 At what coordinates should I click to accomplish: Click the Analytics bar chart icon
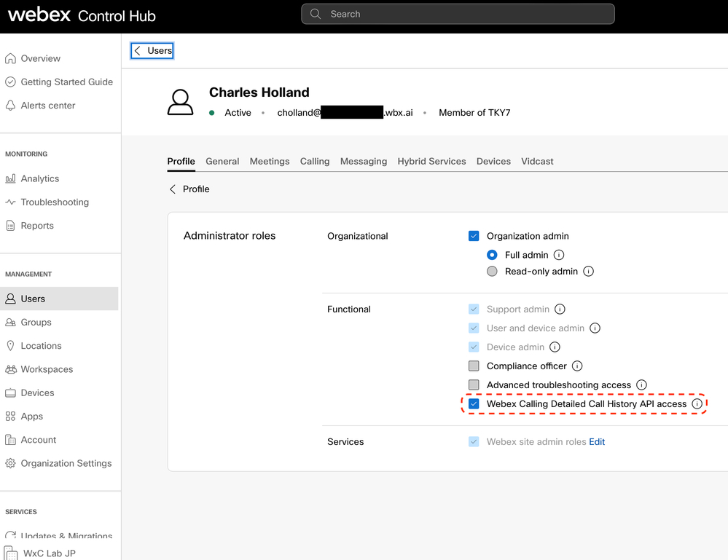10,178
